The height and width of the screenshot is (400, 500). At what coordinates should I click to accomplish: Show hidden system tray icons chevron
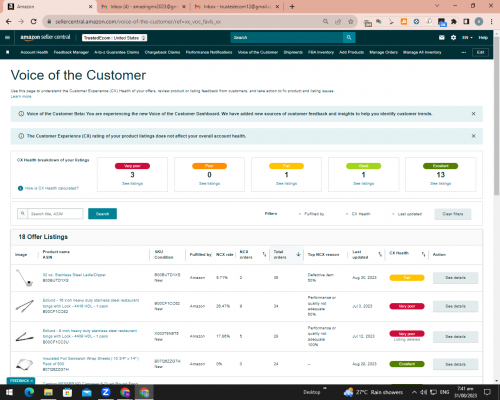414,392
